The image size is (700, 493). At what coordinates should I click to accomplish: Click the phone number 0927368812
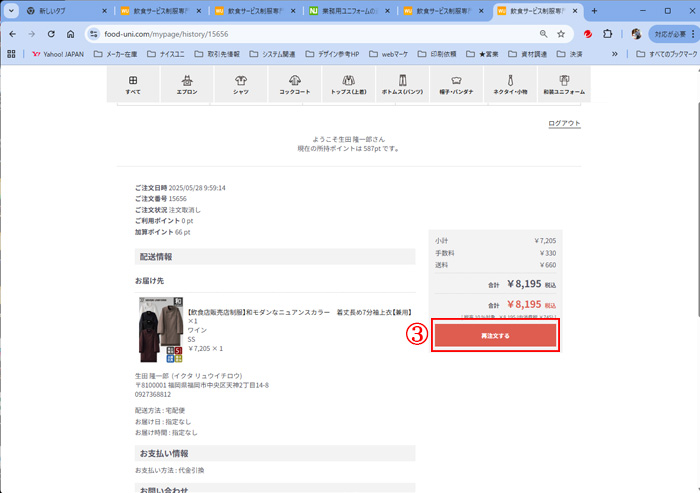[153, 395]
